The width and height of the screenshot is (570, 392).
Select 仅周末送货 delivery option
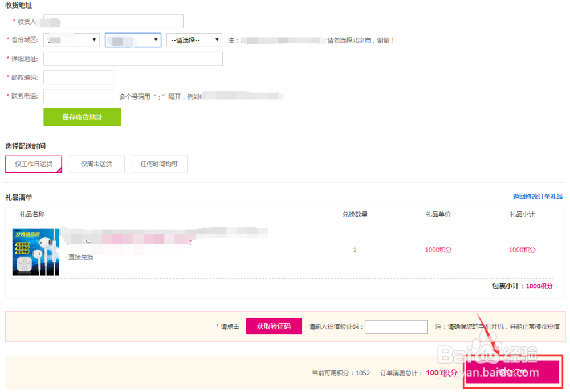(x=96, y=164)
